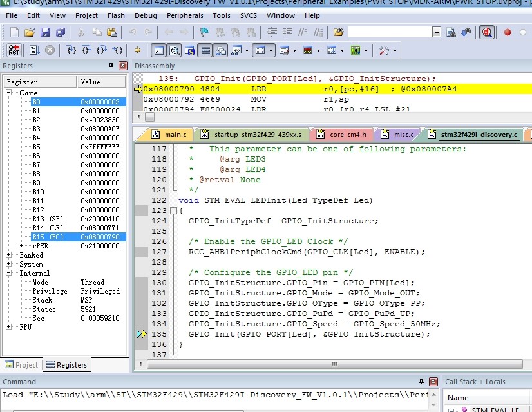Open the System Viewer Windows chip icon
The height and width of the screenshot is (412, 532).
[356, 50]
